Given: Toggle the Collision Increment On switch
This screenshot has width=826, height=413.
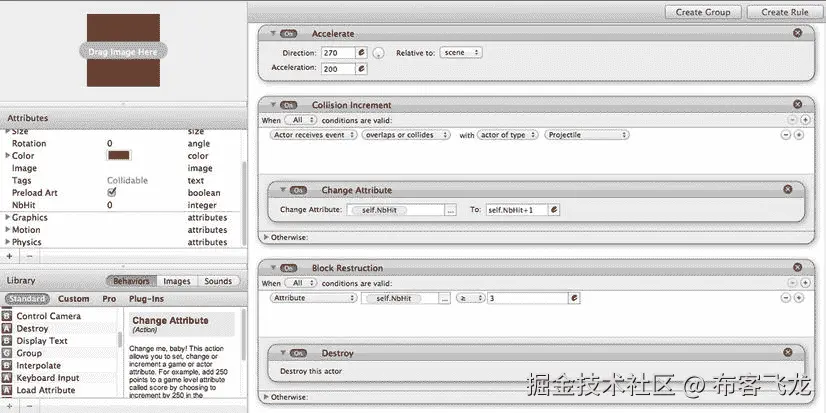Looking at the screenshot, I should tap(288, 105).
